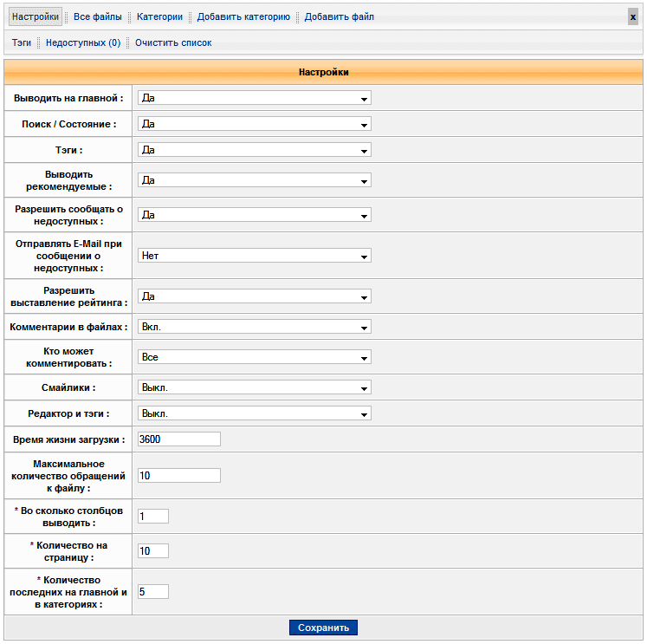Click Очистить список link
This screenshot has width=647, height=644.
click(173, 42)
